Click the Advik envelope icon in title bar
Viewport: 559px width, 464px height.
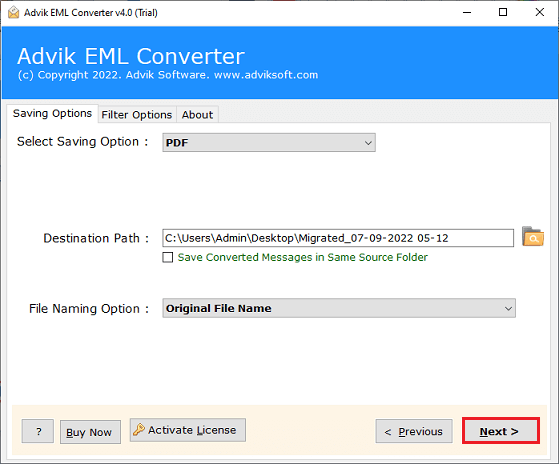coord(14,12)
